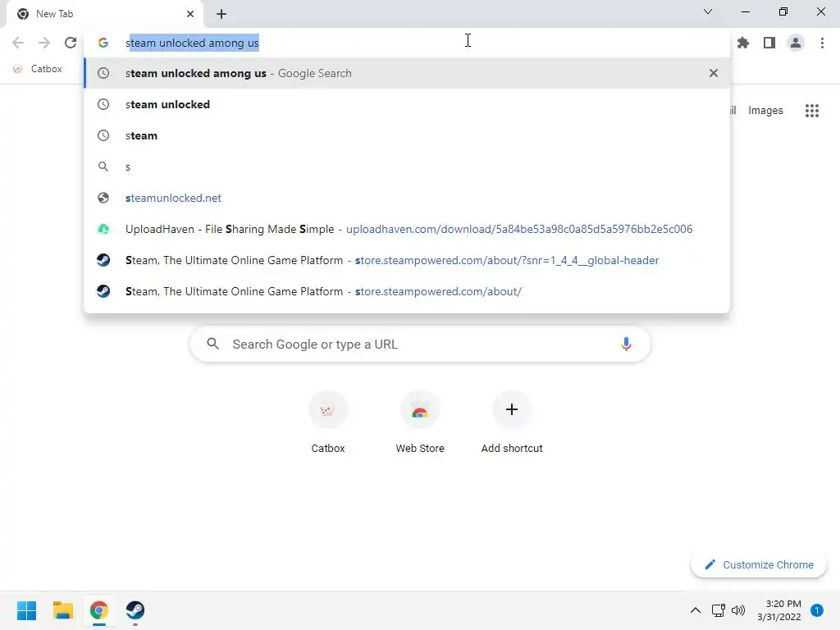This screenshot has width=840, height=630.
Task: Open the Extensions puzzle icon
Action: coord(743,43)
